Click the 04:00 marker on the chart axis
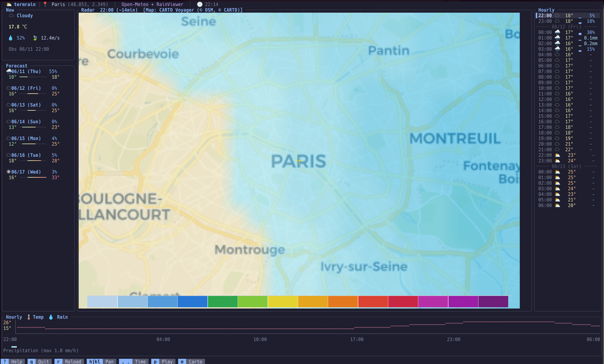Viewport: 604px width, 364px height. [x=163, y=339]
